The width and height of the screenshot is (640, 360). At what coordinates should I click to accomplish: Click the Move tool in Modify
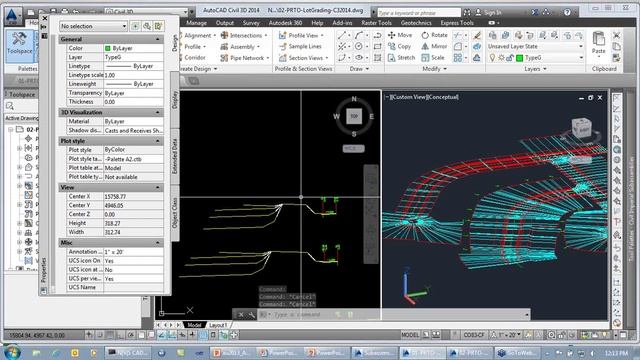point(400,35)
